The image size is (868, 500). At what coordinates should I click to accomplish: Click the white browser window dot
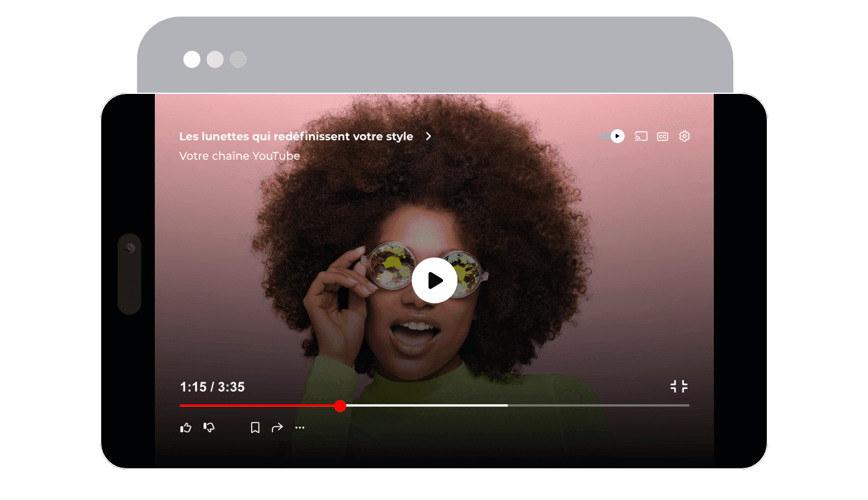tap(191, 59)
